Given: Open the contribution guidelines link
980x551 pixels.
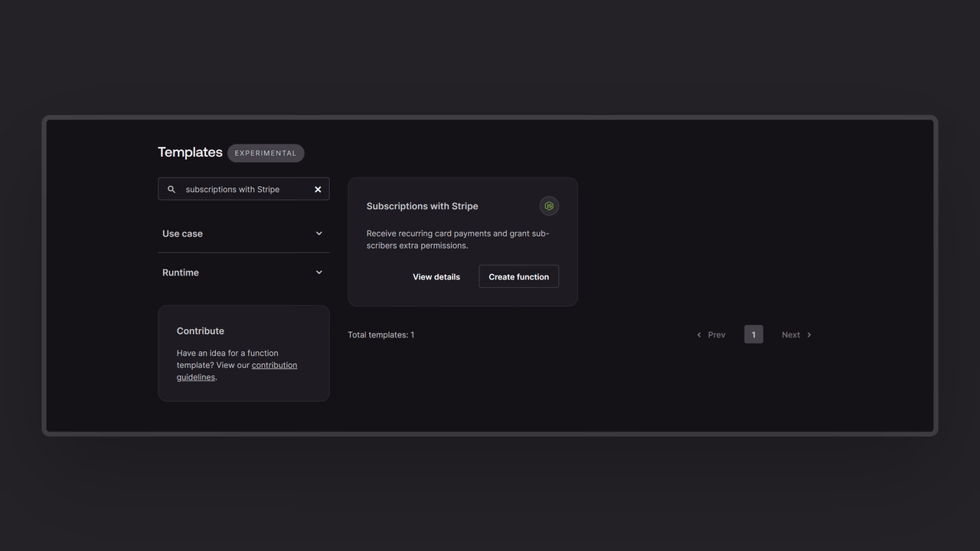Looking at the screenshot, I should [x=237, y=371].
